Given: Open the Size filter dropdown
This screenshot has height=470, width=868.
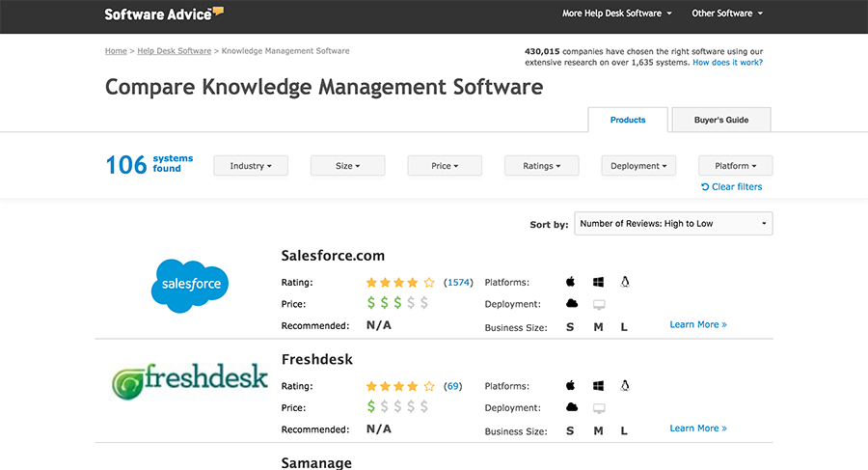Looking at the screenshot, I should tap(347, 166).
